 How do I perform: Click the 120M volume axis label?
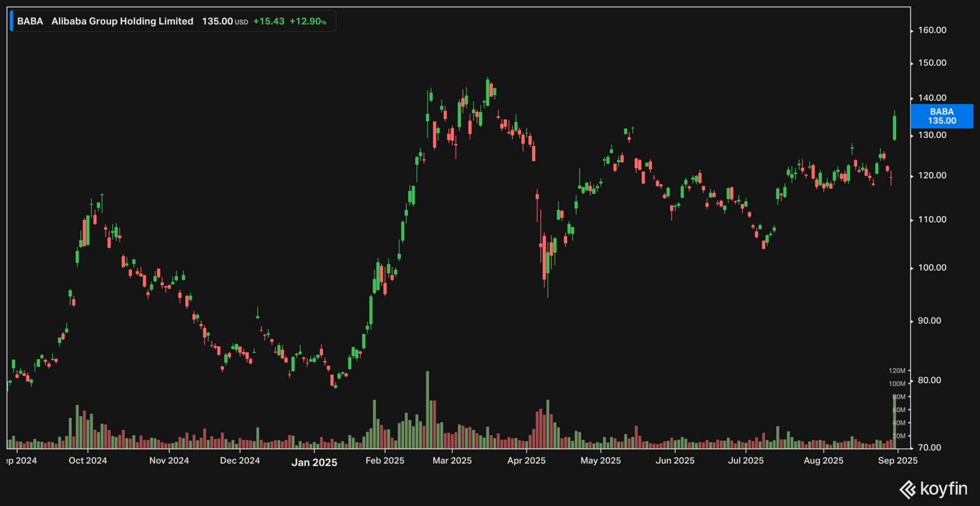click(x=897, y=371)
